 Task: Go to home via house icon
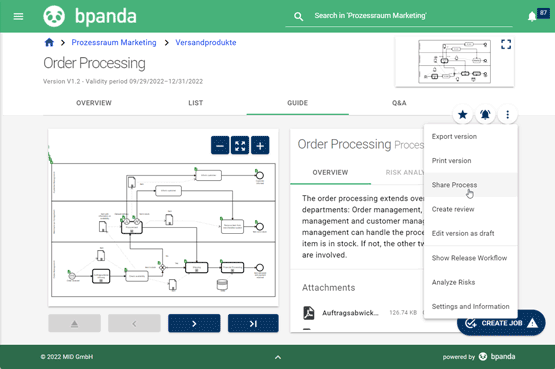tap(49, 42)
